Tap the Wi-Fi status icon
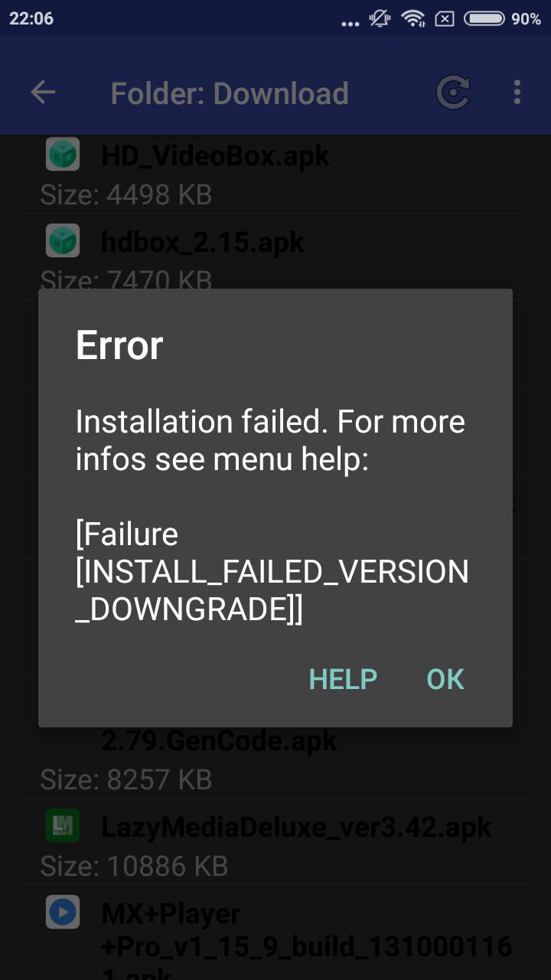Viewport: 551px width, 980px height. pyautogui.click(x=413, y=18)
